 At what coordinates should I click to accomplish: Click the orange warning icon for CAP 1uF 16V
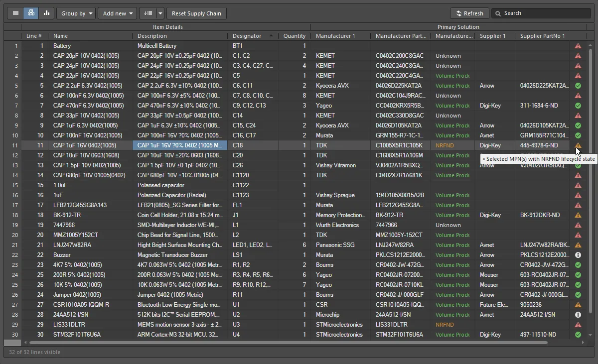[578, 145]
